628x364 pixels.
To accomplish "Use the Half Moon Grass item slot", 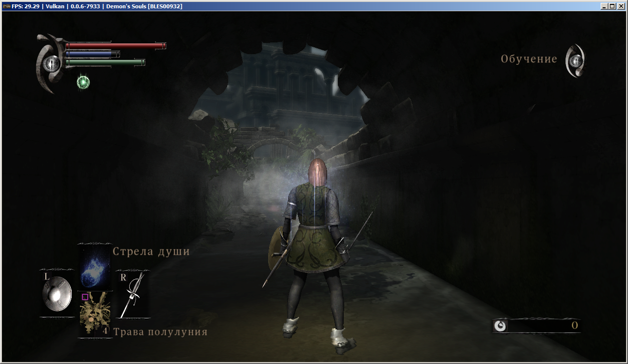I will 95,314.
